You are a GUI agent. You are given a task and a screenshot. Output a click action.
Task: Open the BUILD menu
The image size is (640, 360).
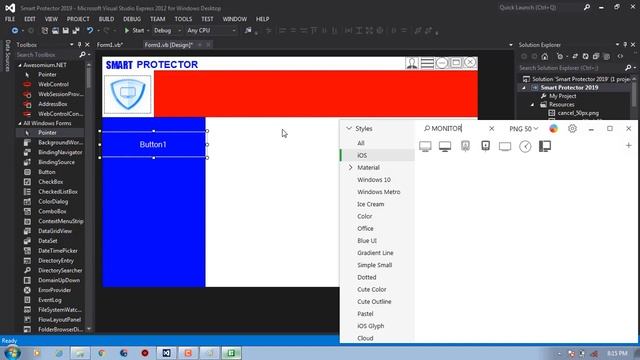coord(106,19)
